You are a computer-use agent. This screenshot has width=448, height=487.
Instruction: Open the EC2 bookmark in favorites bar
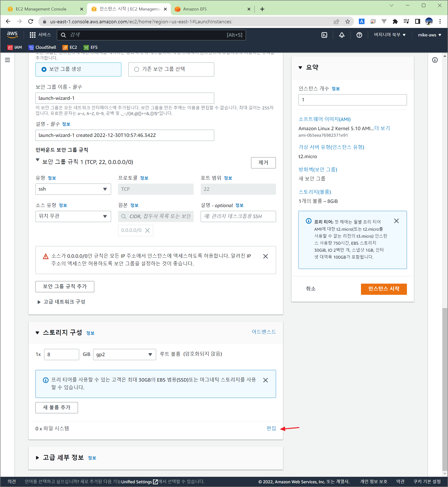(70, 47)
